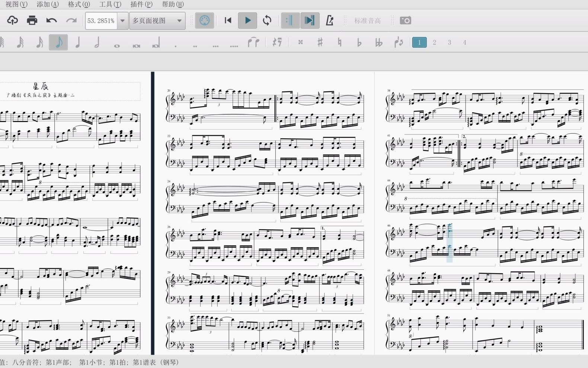Screen dimensions: 588x368
Task: Click the redo arrow icon
Action: pyautogui.click(x=71, y=20)
